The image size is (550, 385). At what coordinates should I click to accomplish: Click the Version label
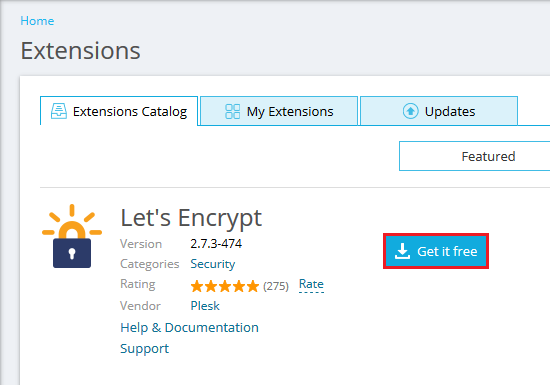pos(141,244)
